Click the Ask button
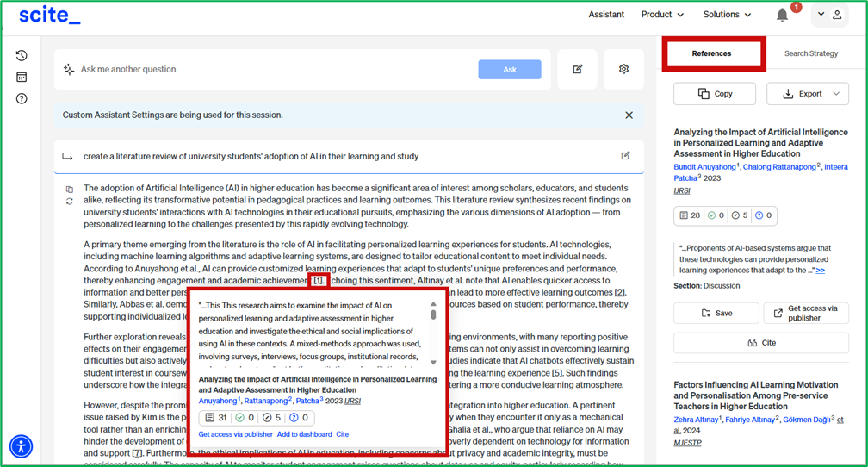 coord(510,70)
